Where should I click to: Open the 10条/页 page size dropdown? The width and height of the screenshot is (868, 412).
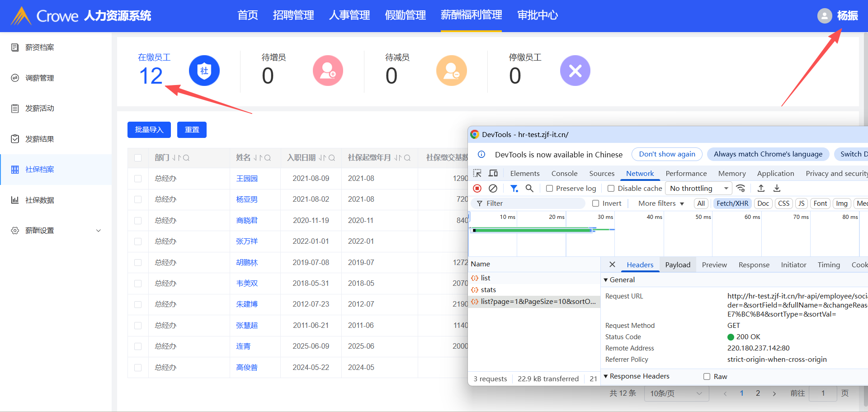click(x=676, y=393)
